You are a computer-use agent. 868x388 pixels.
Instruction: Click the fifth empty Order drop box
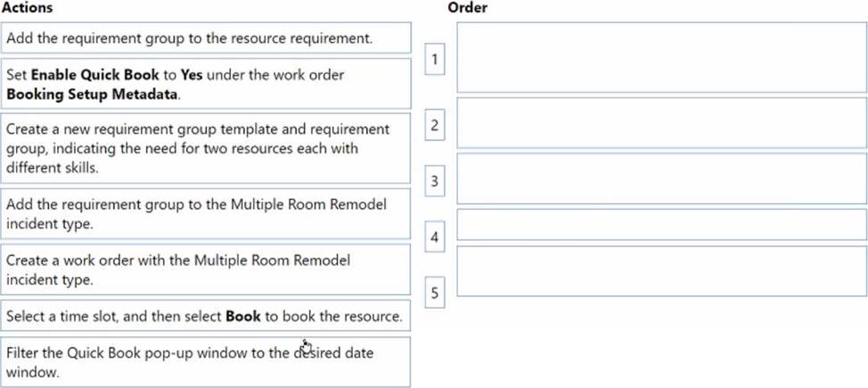coord(661,271)
